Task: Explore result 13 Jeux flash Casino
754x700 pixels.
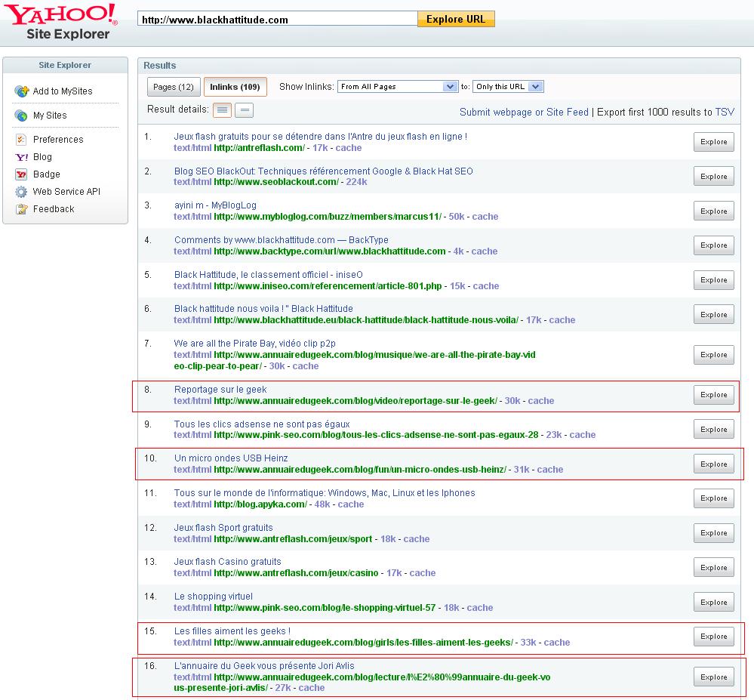Action: click(x=713, y=568)
